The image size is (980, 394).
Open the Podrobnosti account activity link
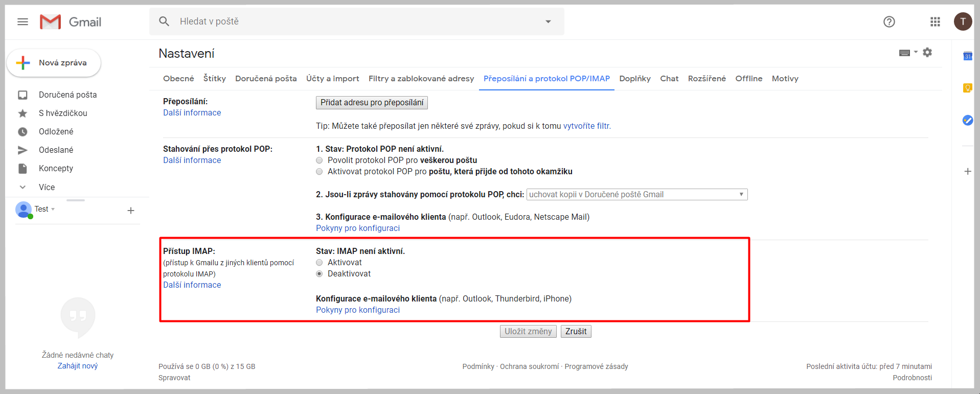(913, 378)
